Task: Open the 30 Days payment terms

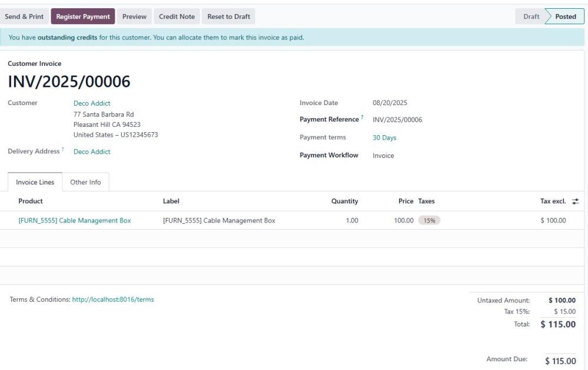Action: (385, 137)
